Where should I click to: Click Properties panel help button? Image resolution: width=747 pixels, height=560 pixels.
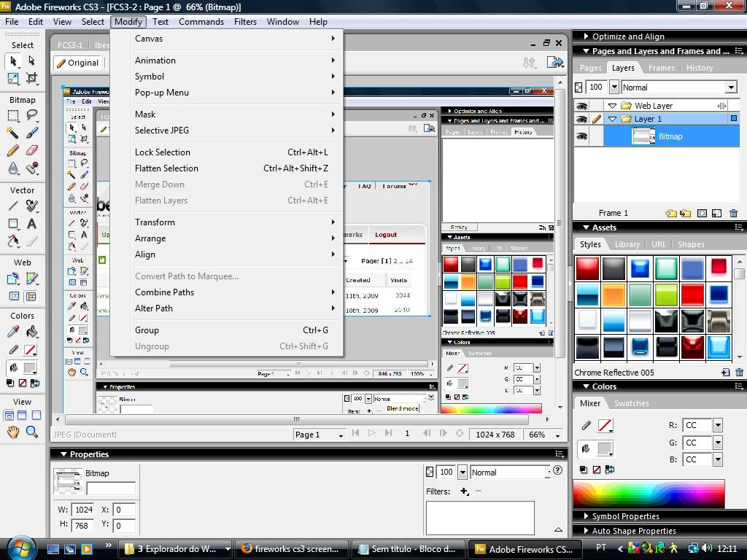557,470
